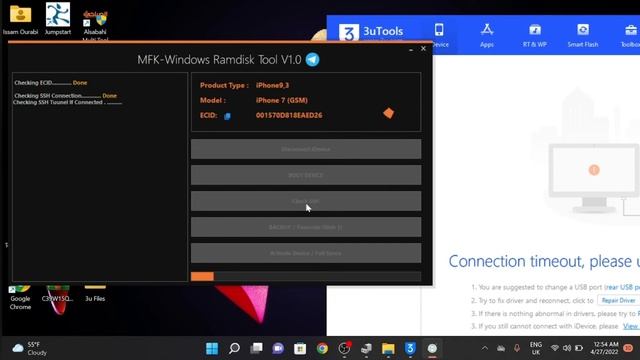Image resolution: width=640 pixels, height=360 pixels.
Task: Open the 55°F Cloudy weather widget
Action: tap(29, 348)
